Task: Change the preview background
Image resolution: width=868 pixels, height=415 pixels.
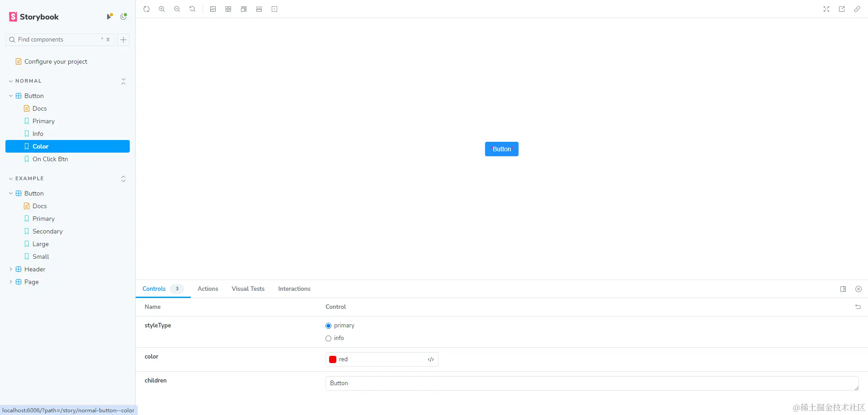Action: click(213, 9)
